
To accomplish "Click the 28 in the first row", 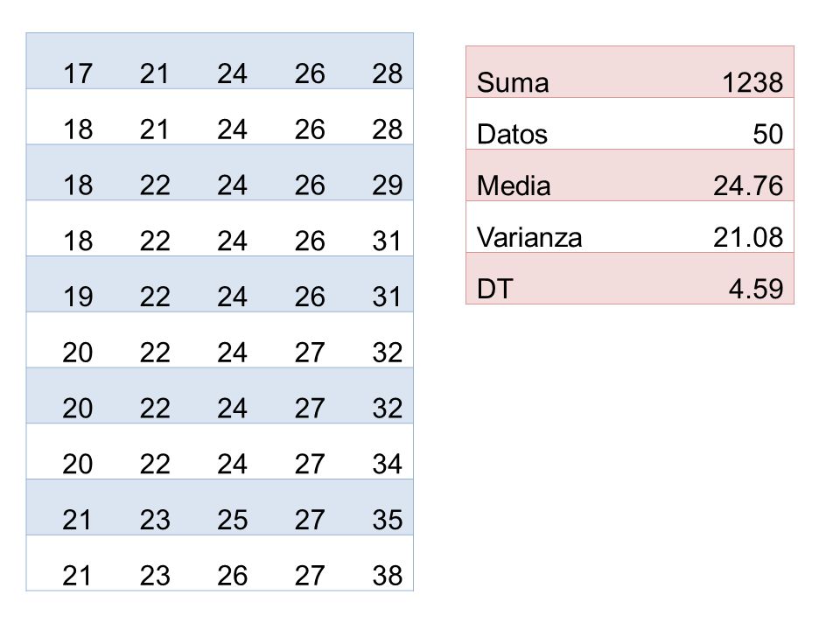I will tap(388, 73).
